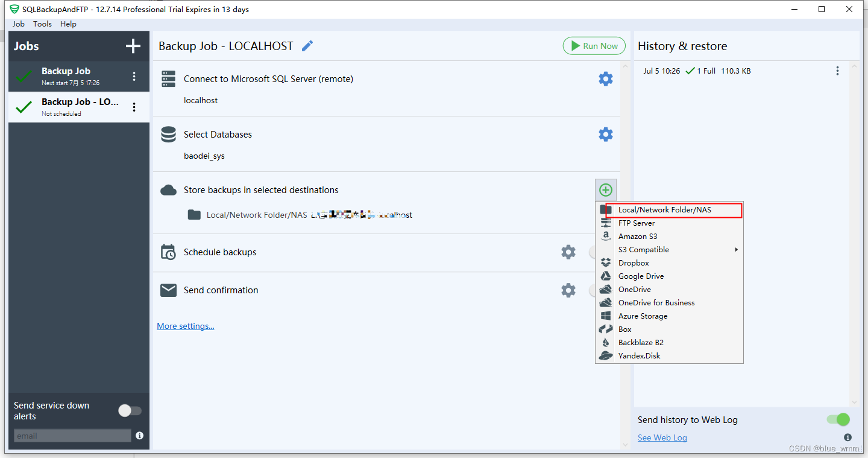The image size is (868, 458).
Task: Click info icon beside email field
Action: [x=140, y=436]
